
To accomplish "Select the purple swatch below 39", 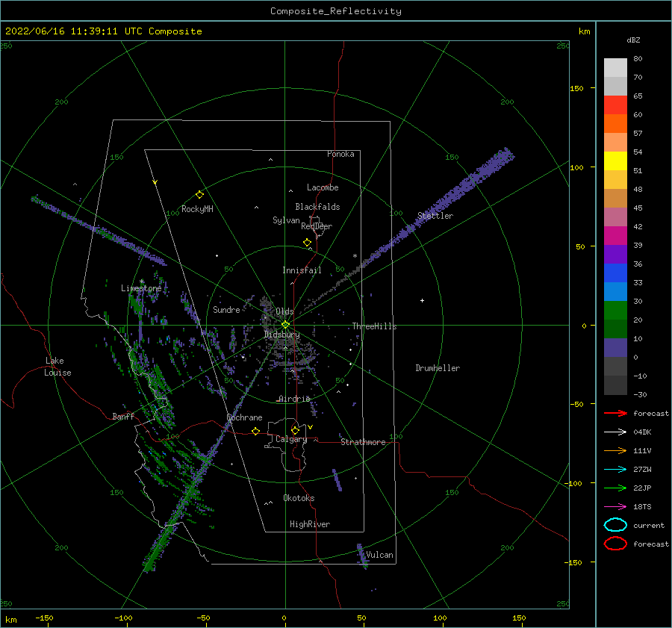I will 615,255.
